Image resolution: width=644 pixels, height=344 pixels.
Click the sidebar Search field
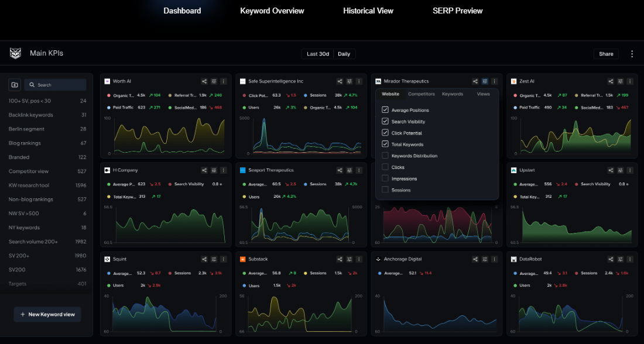point(56,85)
